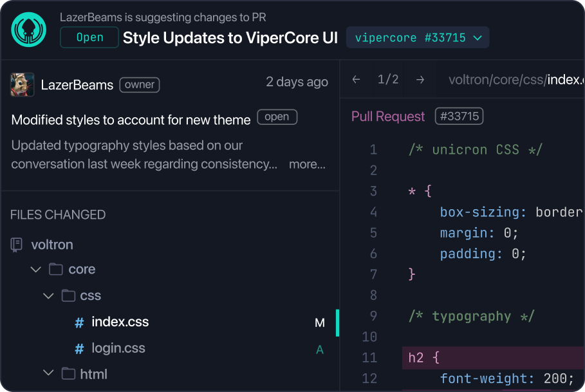Viewport: 585px width, 392px height.
Task: Click line number 10 in gutter
Action: point(369,337)
